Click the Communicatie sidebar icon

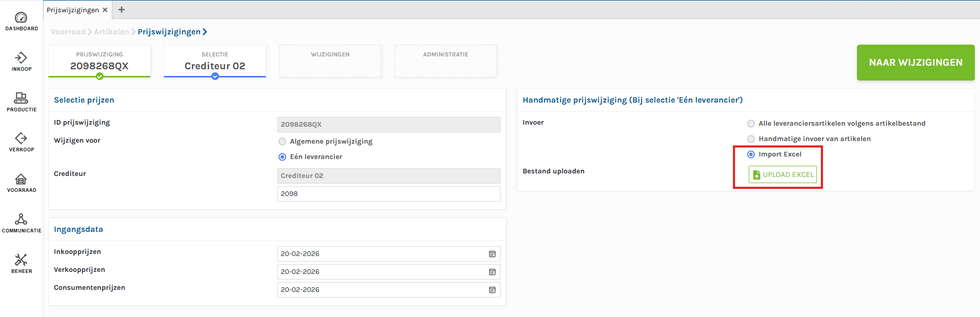[21, 220]
